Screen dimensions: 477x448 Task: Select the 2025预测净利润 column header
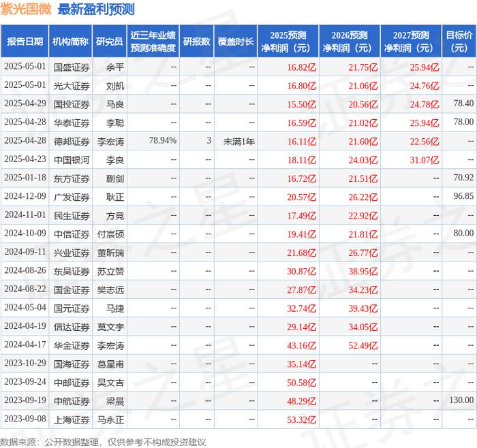288,42
